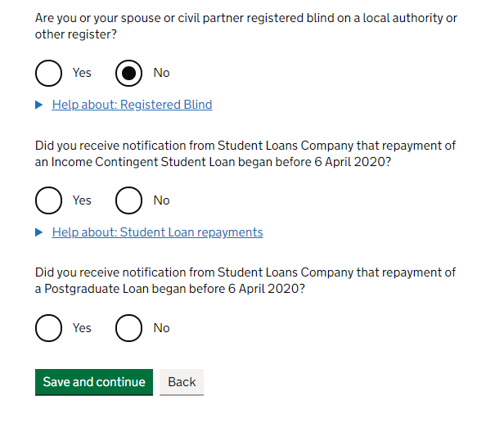Click 'Yes' label text under registered blind question

[82, 73]
